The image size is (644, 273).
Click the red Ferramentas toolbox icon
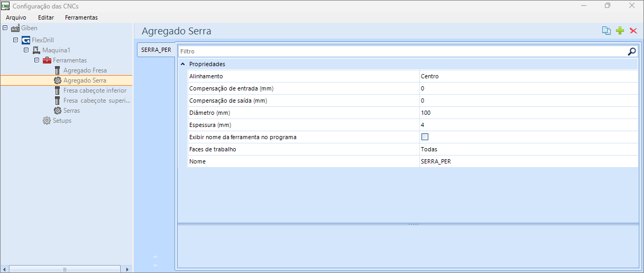(x=47, y=60)
